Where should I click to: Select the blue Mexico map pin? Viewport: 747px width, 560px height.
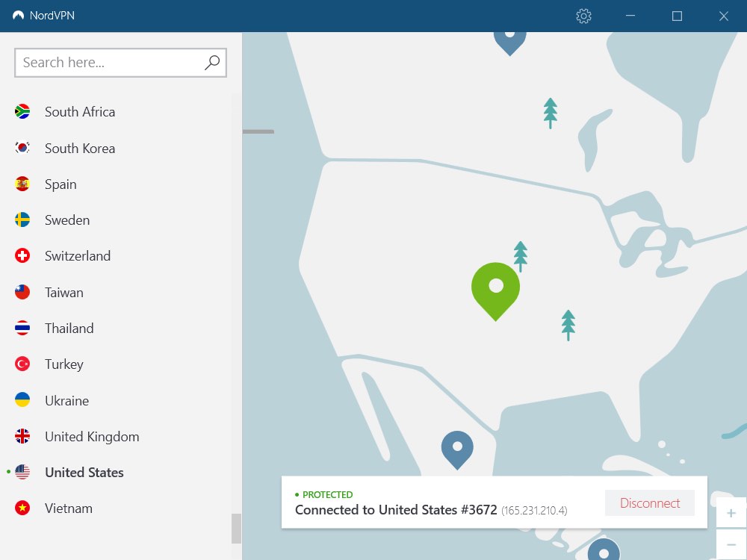[x=457, y=449]
